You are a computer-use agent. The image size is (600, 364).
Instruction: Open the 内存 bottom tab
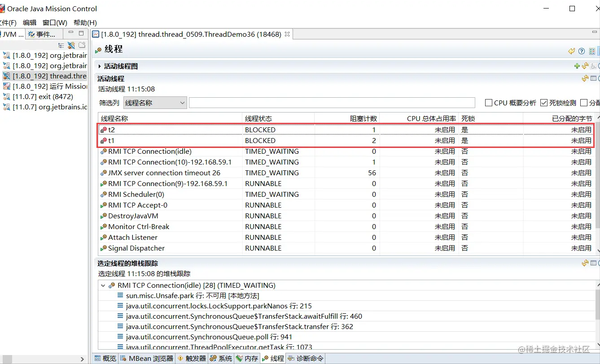pyautogui.click(x=247, y=358)
